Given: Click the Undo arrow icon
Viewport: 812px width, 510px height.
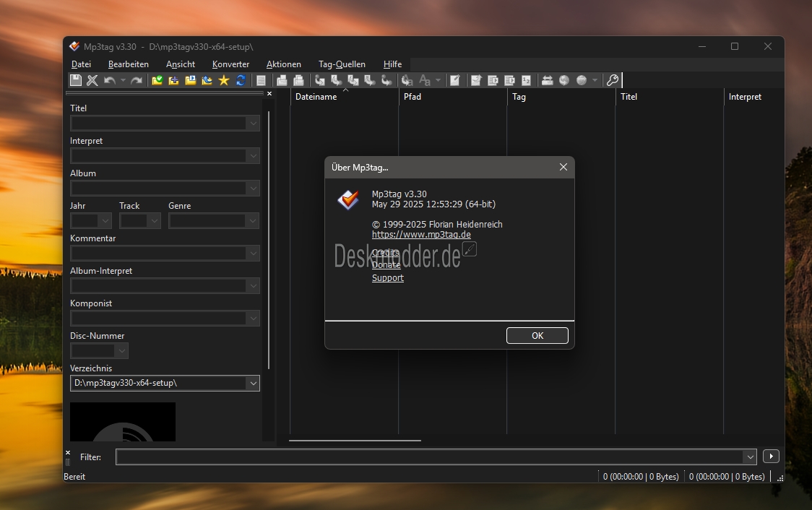Looking at the screenshot, I should pos(109,80).
